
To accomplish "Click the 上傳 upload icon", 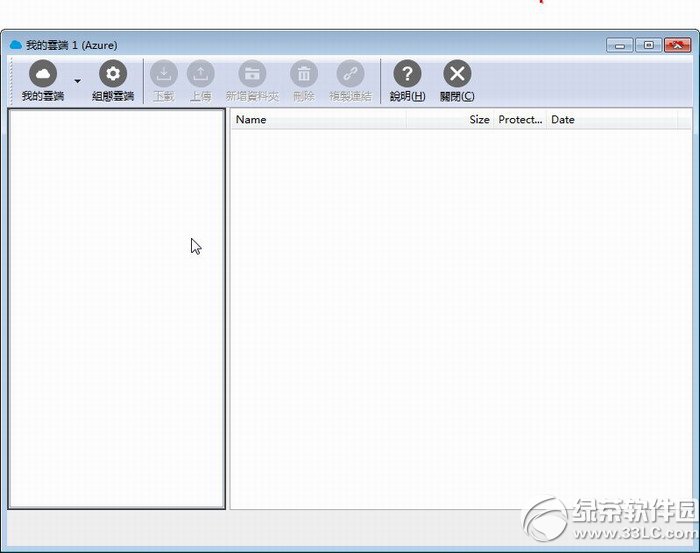I will coord(200,74).
